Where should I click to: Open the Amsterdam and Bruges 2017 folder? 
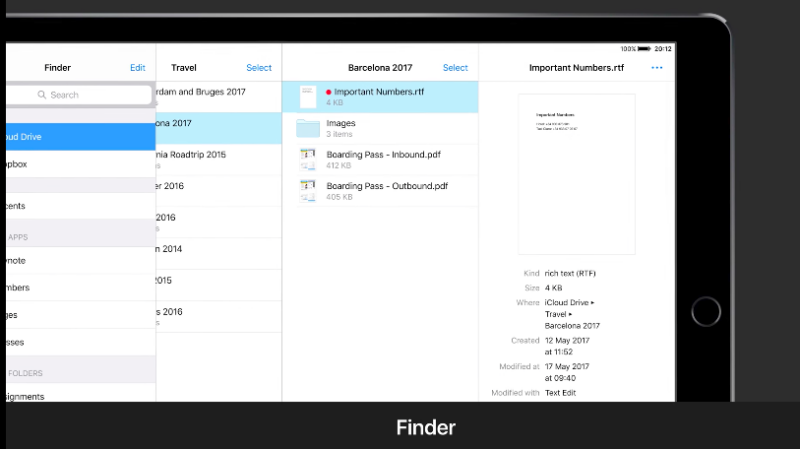point(218,97)
